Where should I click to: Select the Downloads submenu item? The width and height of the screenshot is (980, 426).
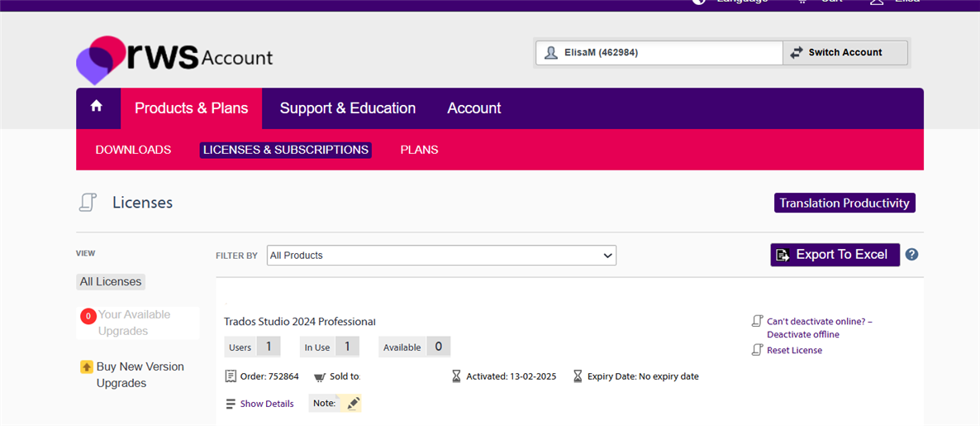click(x=133, y=150)
